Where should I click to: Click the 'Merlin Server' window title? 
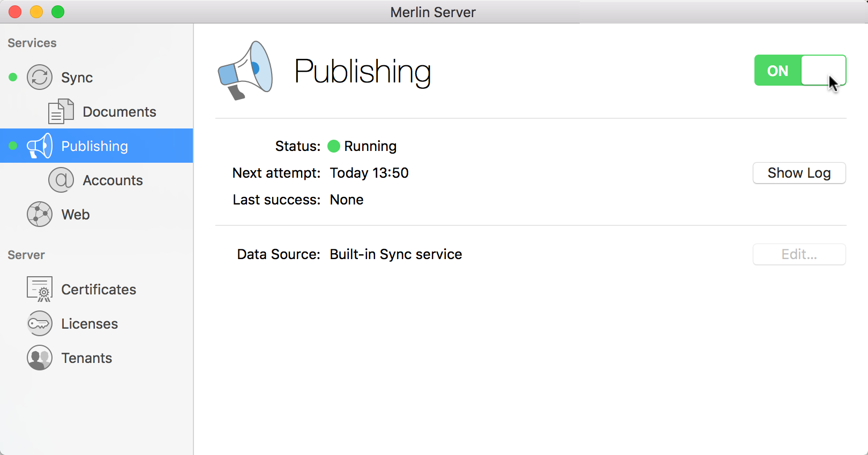point(433,12)
